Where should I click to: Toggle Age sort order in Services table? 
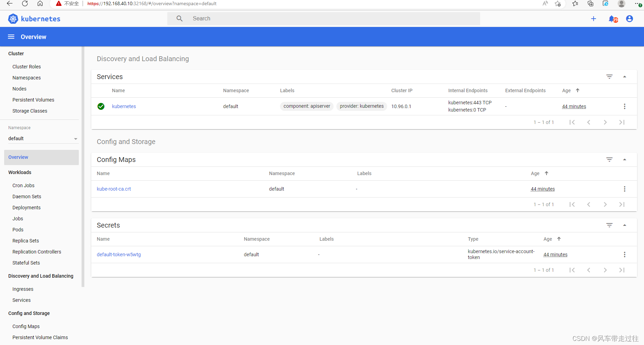tap(578, 90)
